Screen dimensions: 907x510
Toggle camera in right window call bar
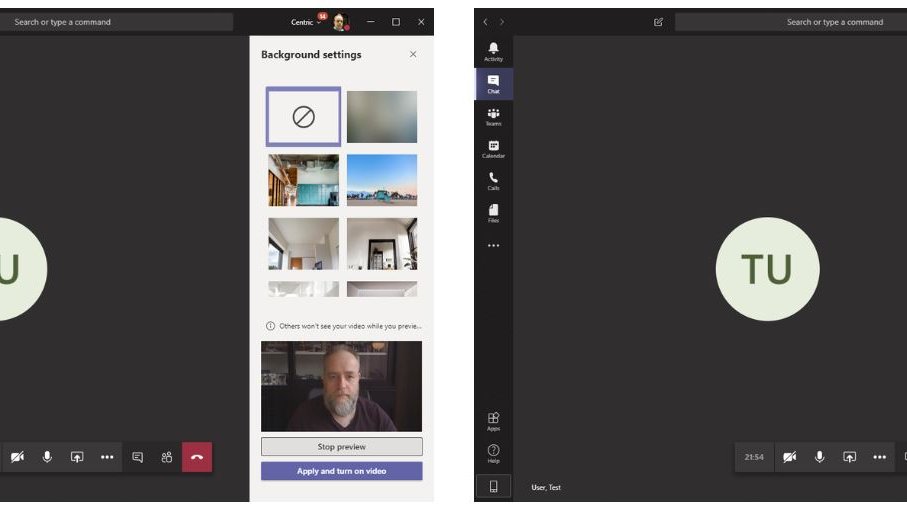click(x=790, y=457)
